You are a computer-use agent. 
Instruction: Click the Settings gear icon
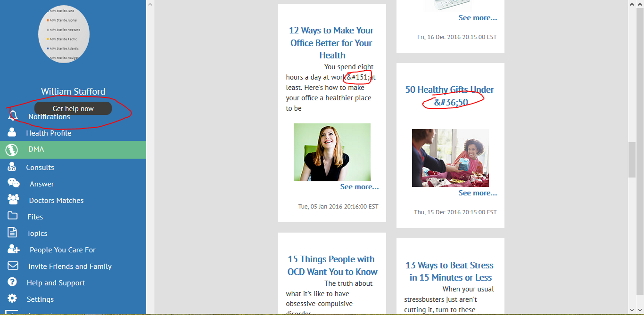[12, 299]
